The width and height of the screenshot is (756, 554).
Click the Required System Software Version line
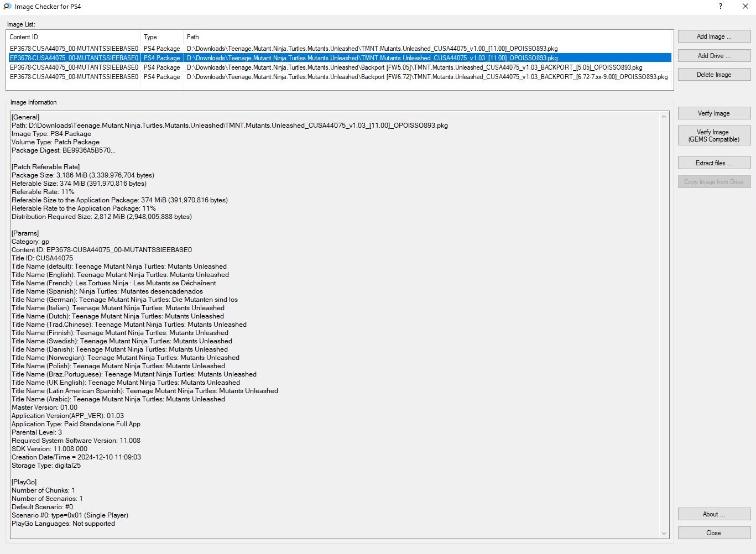pyautogui.click(x=76, y=441)
